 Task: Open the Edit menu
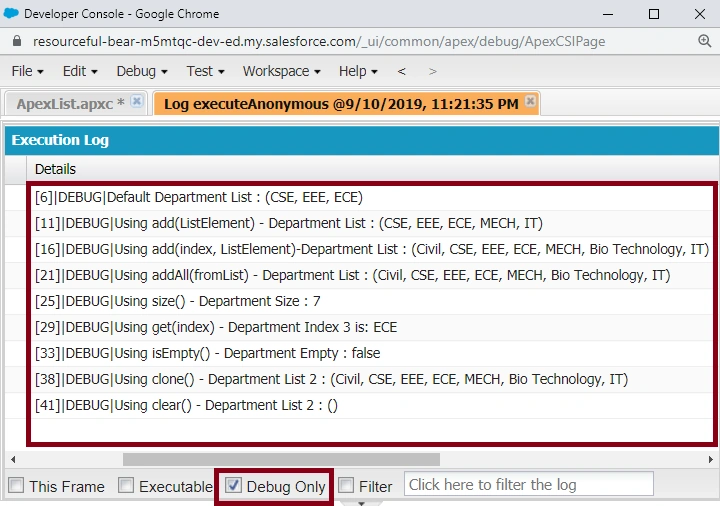point(80,71)
